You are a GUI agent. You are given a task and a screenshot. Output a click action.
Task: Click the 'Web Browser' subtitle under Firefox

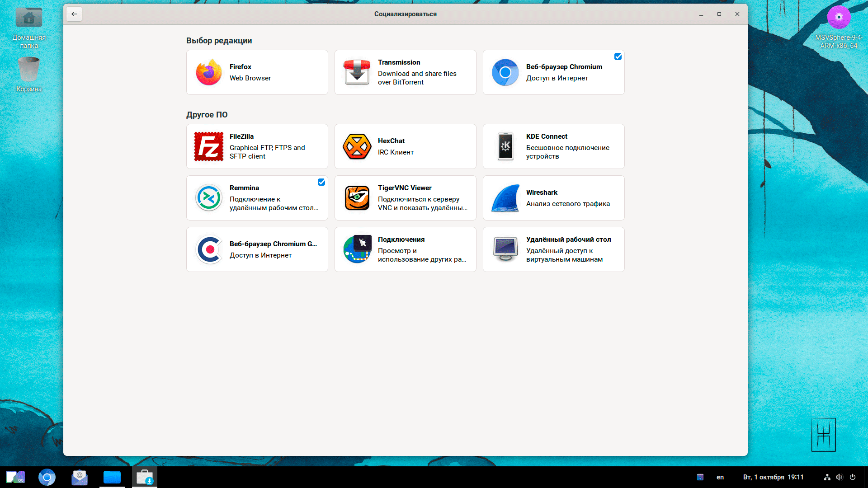(250, 78)
